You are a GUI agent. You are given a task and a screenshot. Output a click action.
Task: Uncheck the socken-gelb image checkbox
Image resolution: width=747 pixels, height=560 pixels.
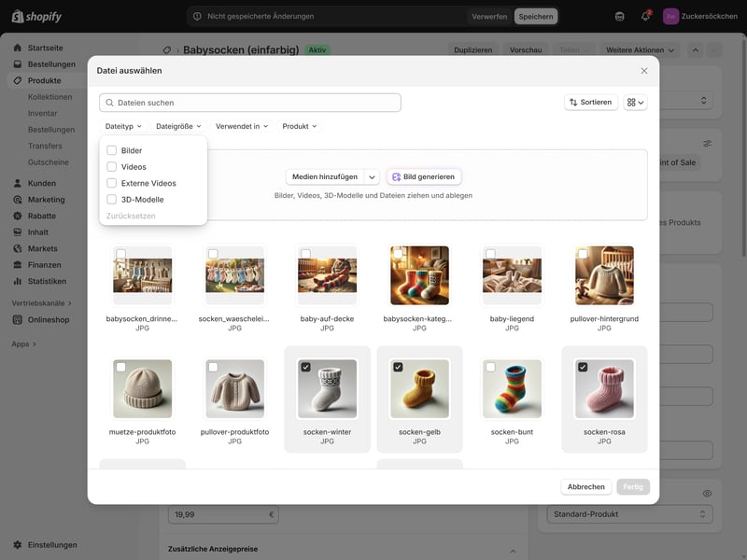tap(398, 368)
